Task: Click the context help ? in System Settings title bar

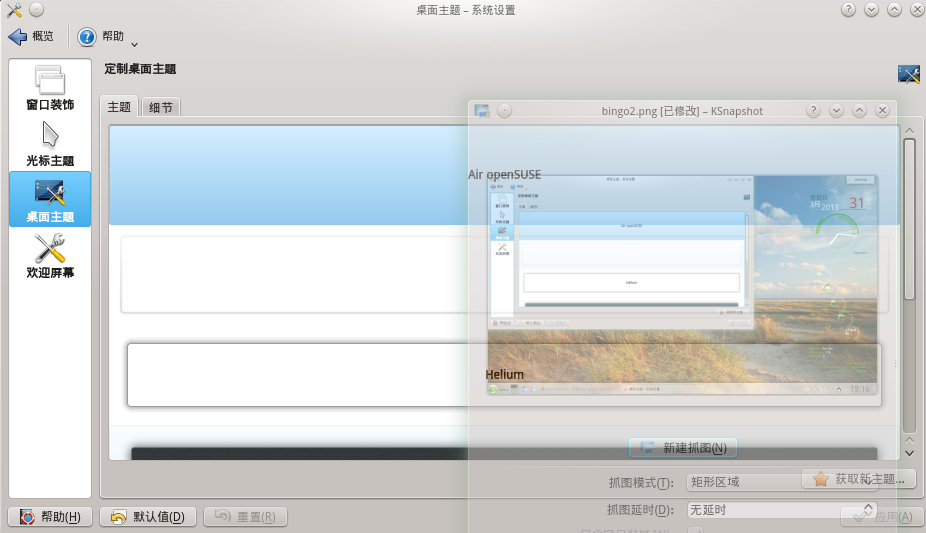Action: 848,9
